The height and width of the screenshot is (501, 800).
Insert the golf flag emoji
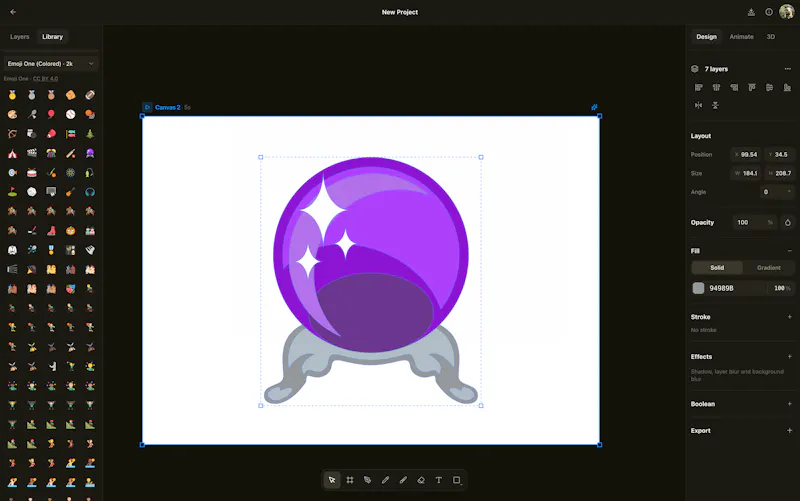(12, 192)
